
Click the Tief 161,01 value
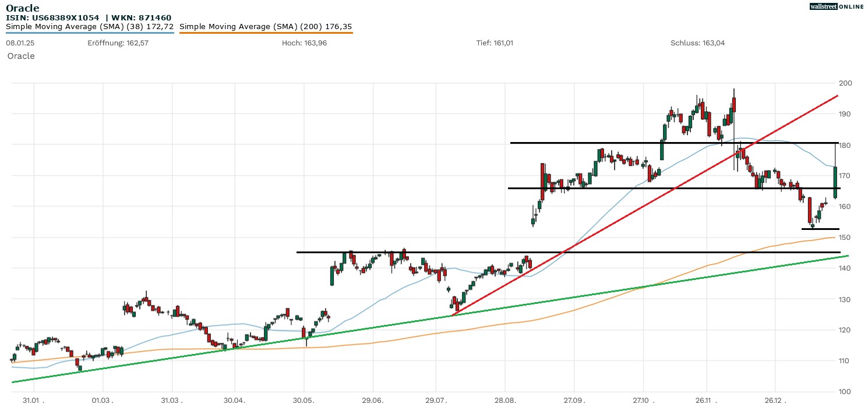pyautogui.click(x=495, y=42)
